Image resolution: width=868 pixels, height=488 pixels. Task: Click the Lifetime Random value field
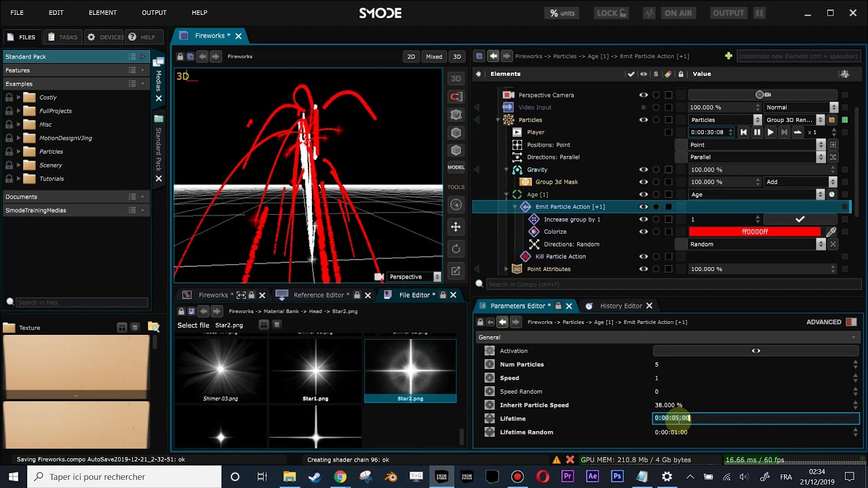756,432
